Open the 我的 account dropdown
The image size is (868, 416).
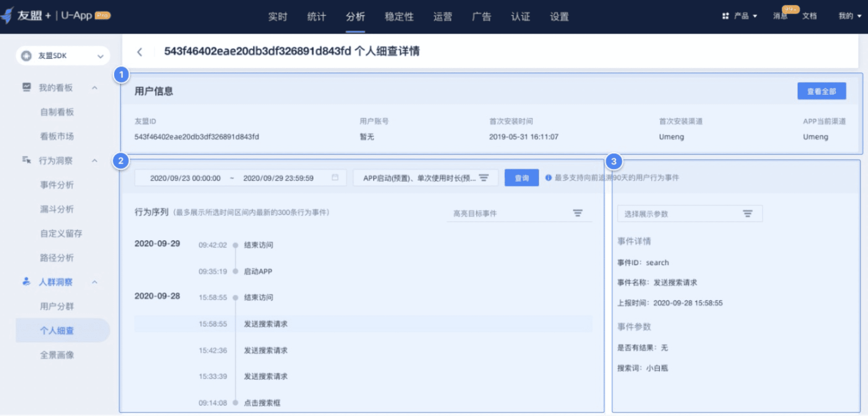click(849, 16)
